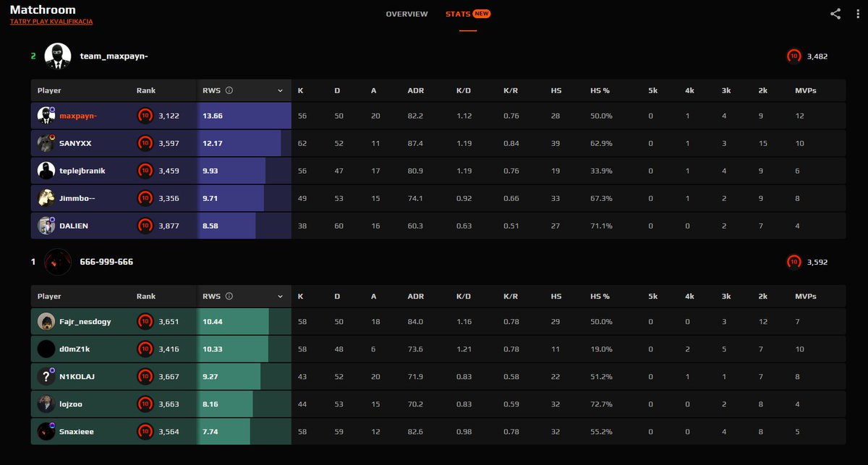Viewport: 868px width, 465px height.
Task: Sort second table by Rank column
Action: coord(146,296)
